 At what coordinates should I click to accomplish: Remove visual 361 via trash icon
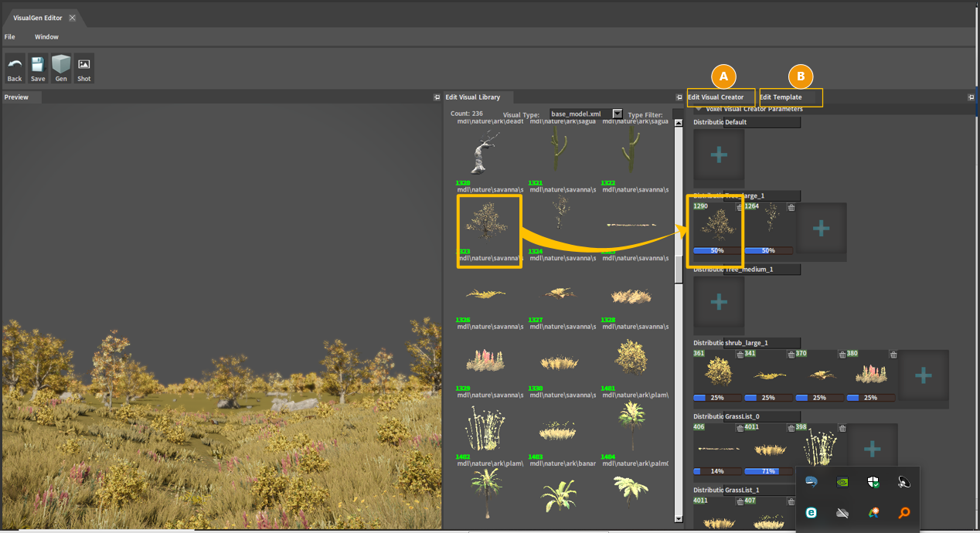tap(740, 354)
